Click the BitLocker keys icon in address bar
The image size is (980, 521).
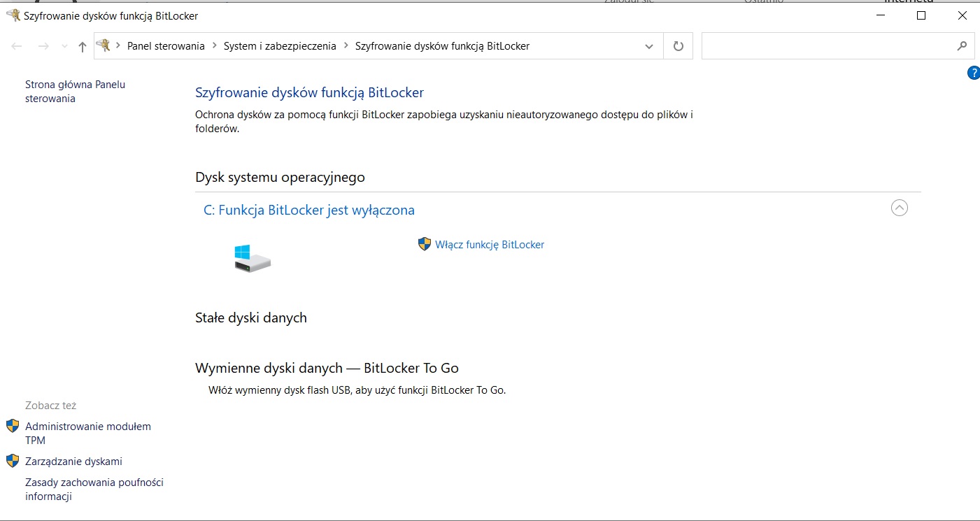(104, 45)
